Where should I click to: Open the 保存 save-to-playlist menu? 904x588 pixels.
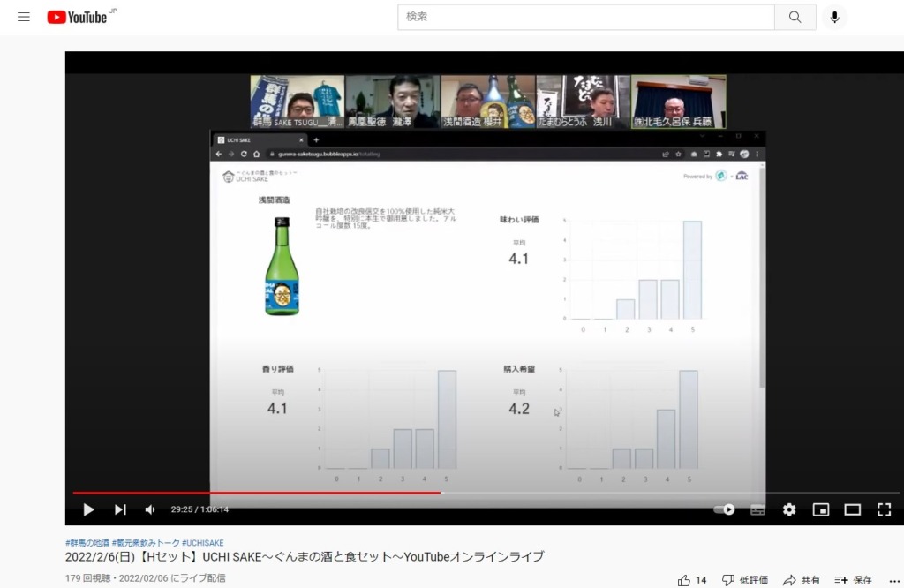(853, 580)
